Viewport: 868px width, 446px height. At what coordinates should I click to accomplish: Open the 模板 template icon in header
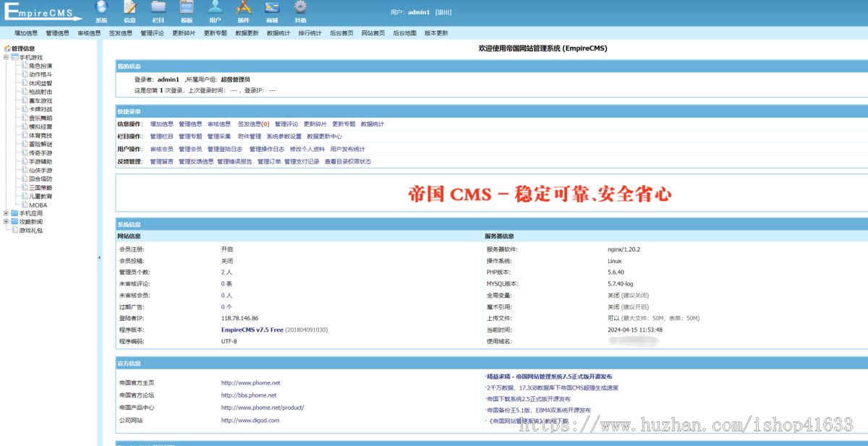tap(187, 8)
